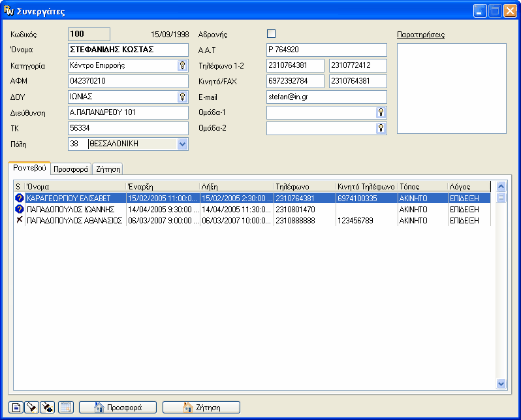Expand the Πόλη dropdown arrow
Image resolution: width=521 pixels, height=420 pixels.
coord(182,144)
